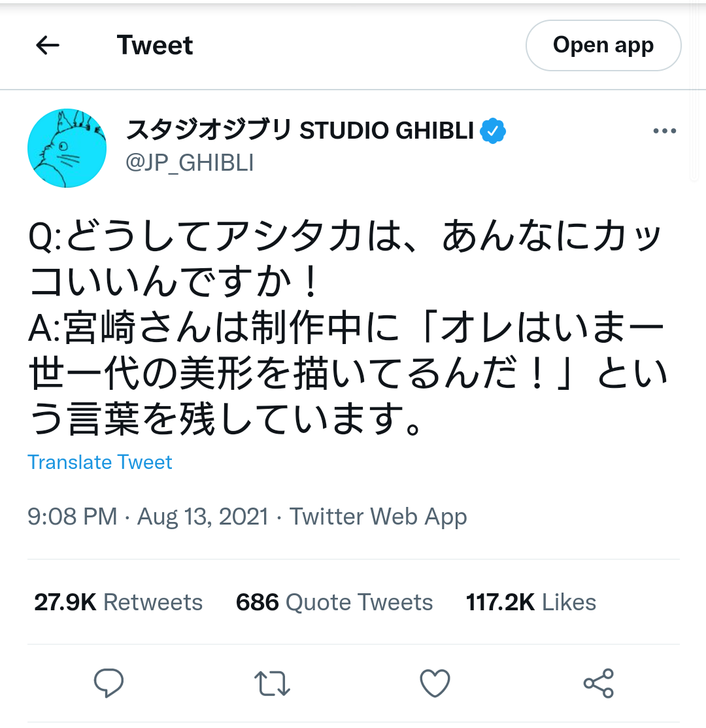Retweet using the arrows icon
Screen dimensions: 706x728
point(271,684)
